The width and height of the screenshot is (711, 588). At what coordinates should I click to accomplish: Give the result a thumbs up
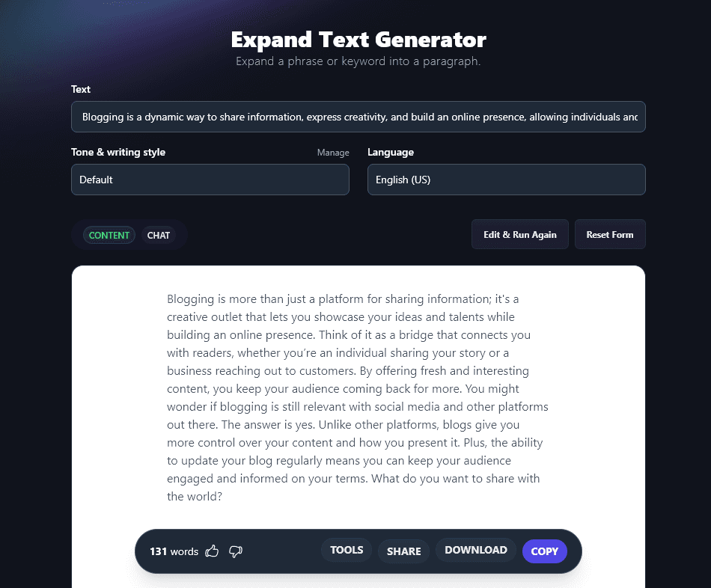tap(212, 551)
